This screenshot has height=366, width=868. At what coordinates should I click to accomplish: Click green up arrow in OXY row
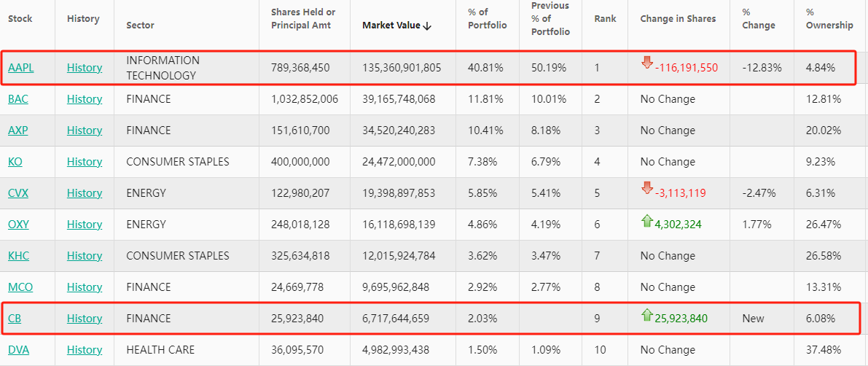point(646,221)
